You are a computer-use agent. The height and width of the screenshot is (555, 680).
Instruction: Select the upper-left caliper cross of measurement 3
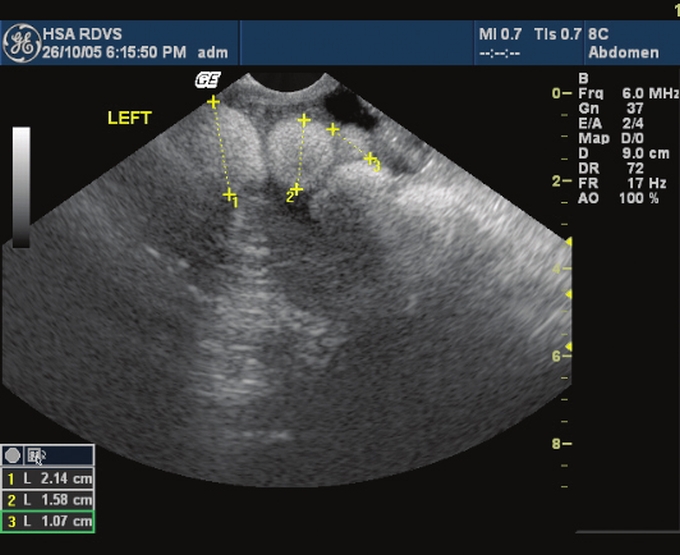coord(333,129)
